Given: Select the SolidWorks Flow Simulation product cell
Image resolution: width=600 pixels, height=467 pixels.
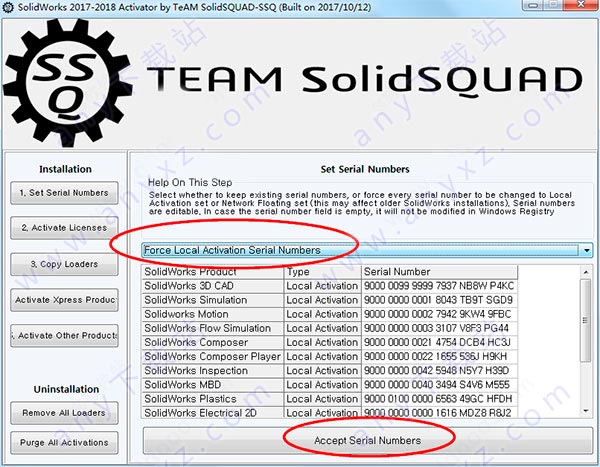Looking at the screenshot, I should [x=213, y=328].
